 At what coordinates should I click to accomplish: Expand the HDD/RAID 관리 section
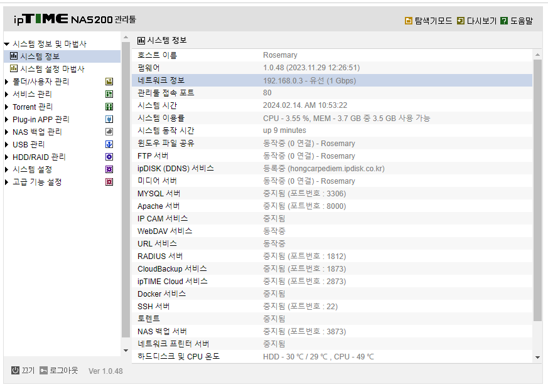6,157
